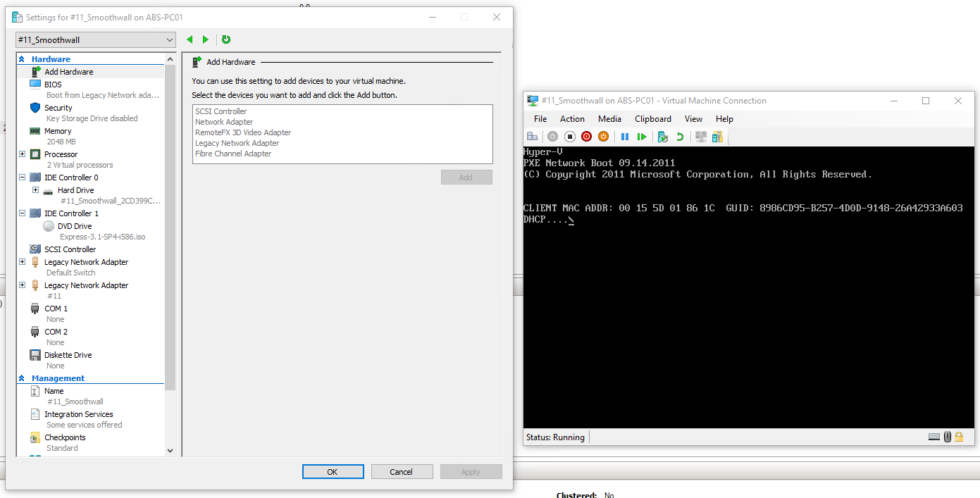Open the File menu in VM Connection
The image size is (980, 498).
pyautogui.click(x=540, y=119)
